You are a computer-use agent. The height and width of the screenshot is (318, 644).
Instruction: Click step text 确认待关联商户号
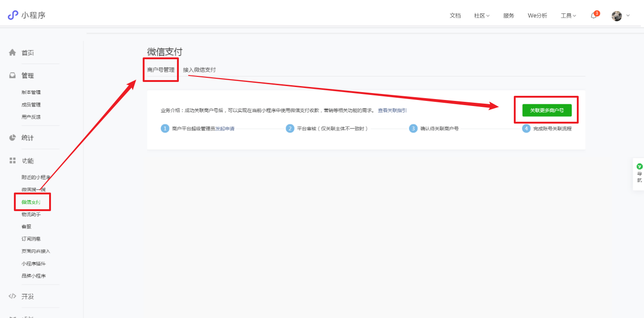coord(439,129)
